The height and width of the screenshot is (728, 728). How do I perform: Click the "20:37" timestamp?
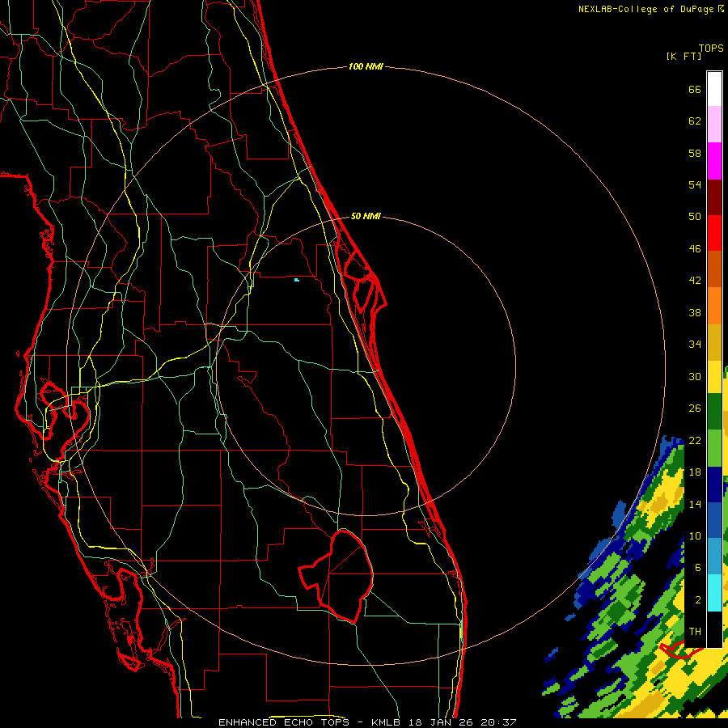[499, 722]
